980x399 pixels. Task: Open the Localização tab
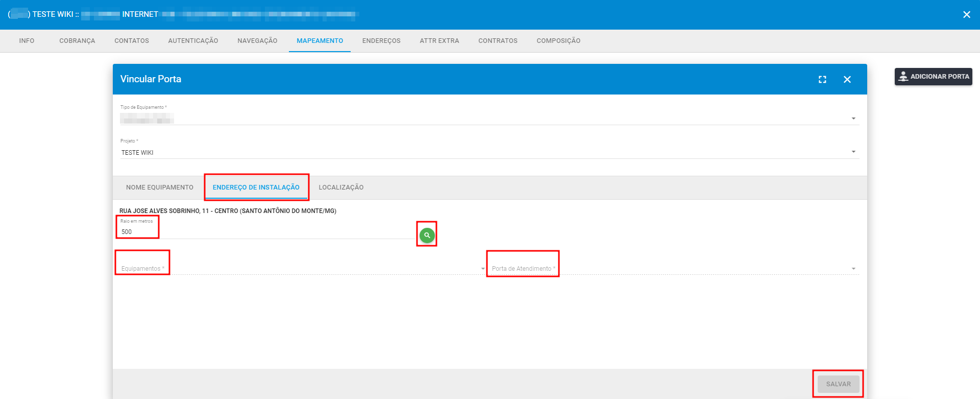click(x=341, y=187)
